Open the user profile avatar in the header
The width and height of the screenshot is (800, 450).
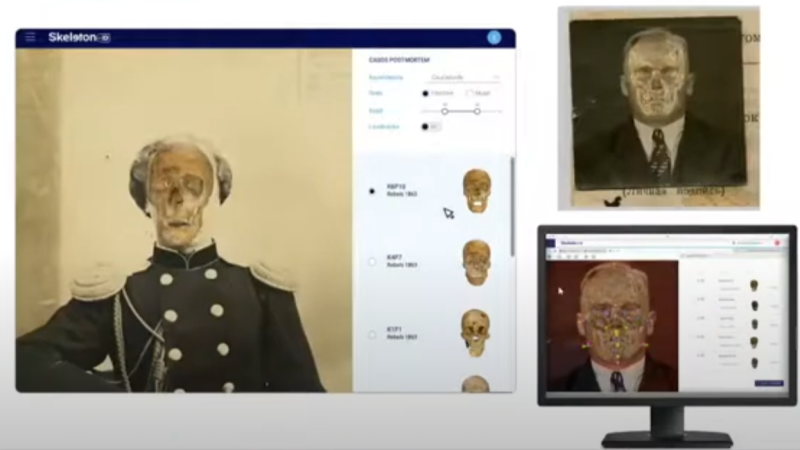(494, 37)
